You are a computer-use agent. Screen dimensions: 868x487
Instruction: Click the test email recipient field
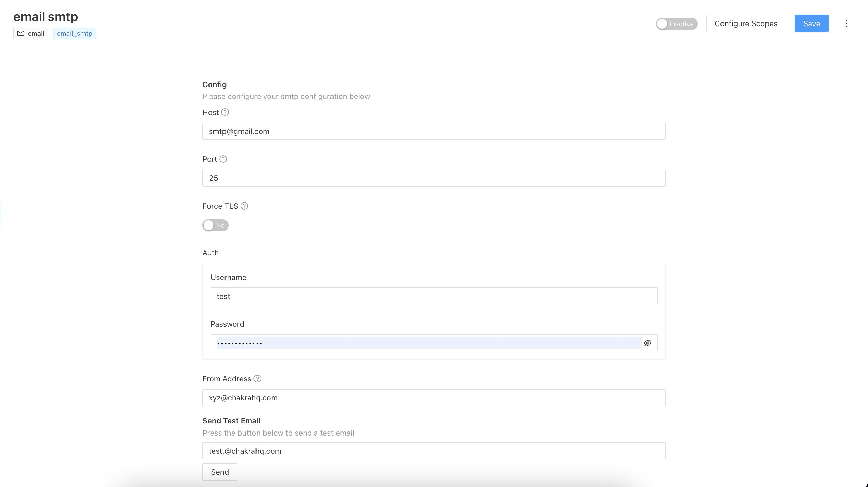pyautogui.click(x=433, y=451)
